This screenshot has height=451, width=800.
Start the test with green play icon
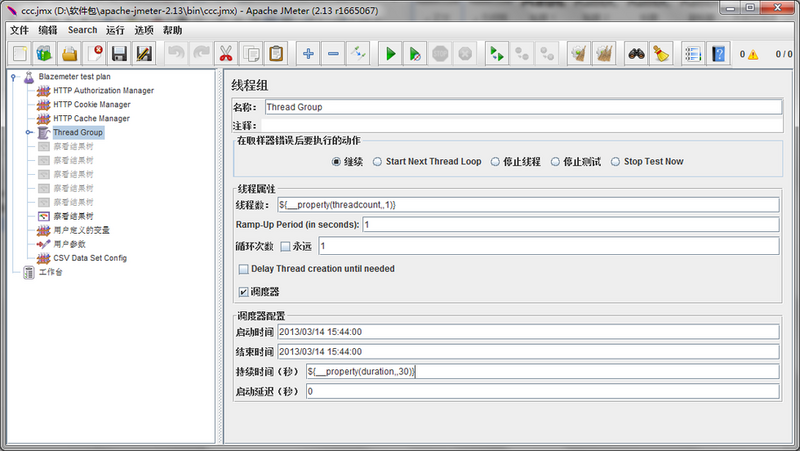pyautogui.click(x=390, y=54)
